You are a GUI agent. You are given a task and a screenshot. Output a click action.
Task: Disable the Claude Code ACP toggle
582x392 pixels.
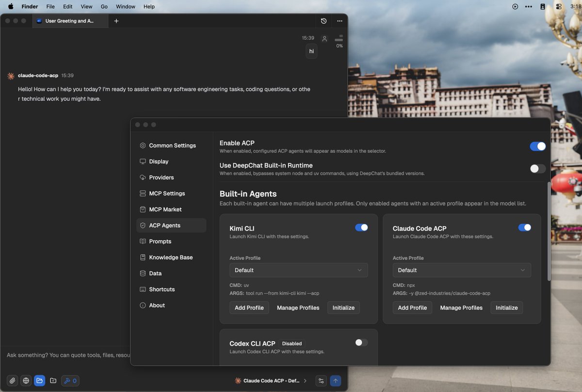coord(525,227)
